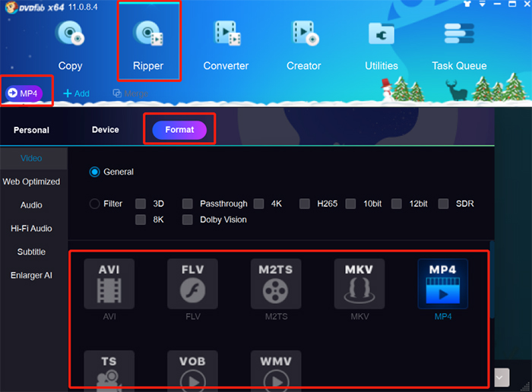Image resolution: width=532 pixels, height=392 pixels.
Task: Select the TS format icon
Action: 109,369
